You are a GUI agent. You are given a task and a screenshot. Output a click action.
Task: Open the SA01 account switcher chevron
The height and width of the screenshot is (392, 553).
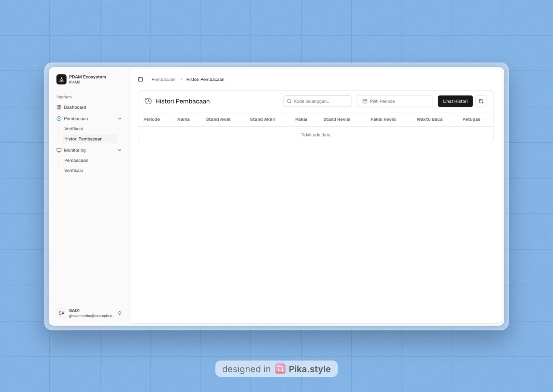pos(119,313)
